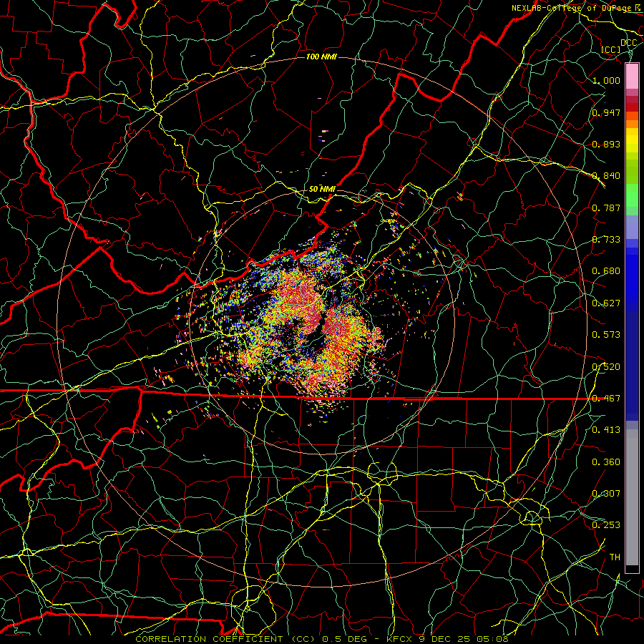Click the DCC product label
Image resolution: width=644 pixels, height=644 pixels.
click(628, 43)
